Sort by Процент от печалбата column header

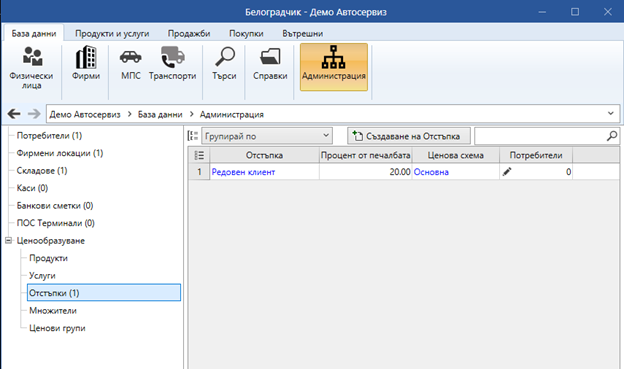point(365,155)
